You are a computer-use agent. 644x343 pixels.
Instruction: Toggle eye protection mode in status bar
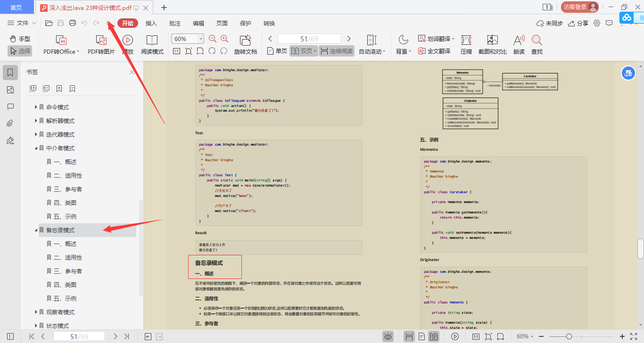coord(388,336)
